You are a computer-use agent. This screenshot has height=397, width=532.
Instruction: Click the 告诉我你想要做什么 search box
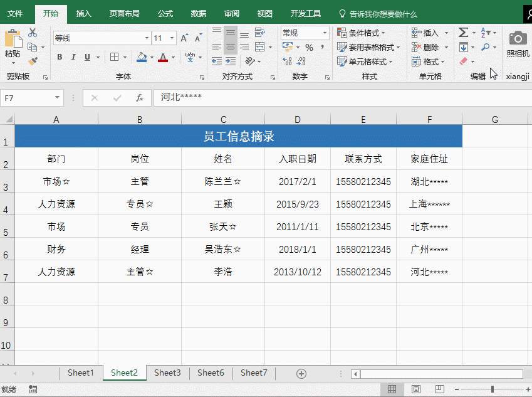(x=382, y=13)
